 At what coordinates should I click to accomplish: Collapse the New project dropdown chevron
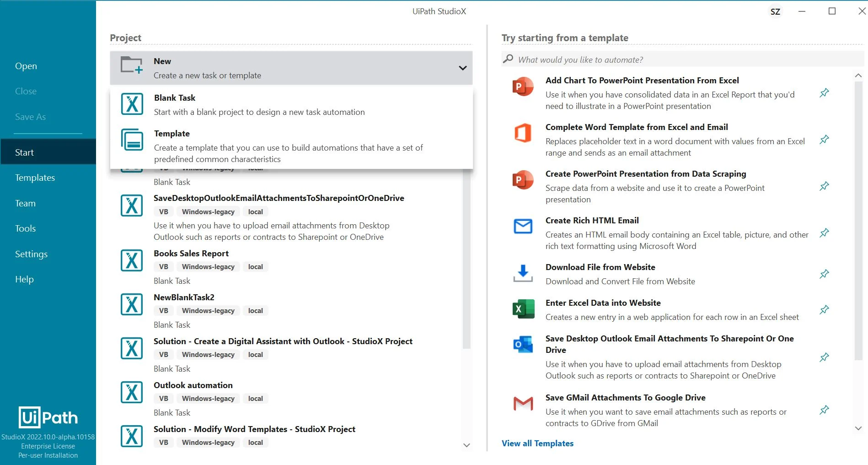(462, 68)
